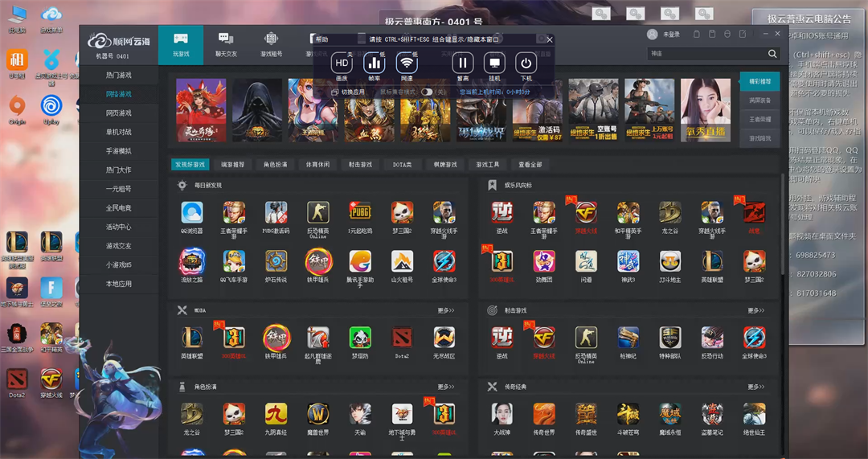Image resolution: width=868 pixels, height=459 pixels.
Task: Launch JJ斗地主 icon
Action: tap(669, 261)
